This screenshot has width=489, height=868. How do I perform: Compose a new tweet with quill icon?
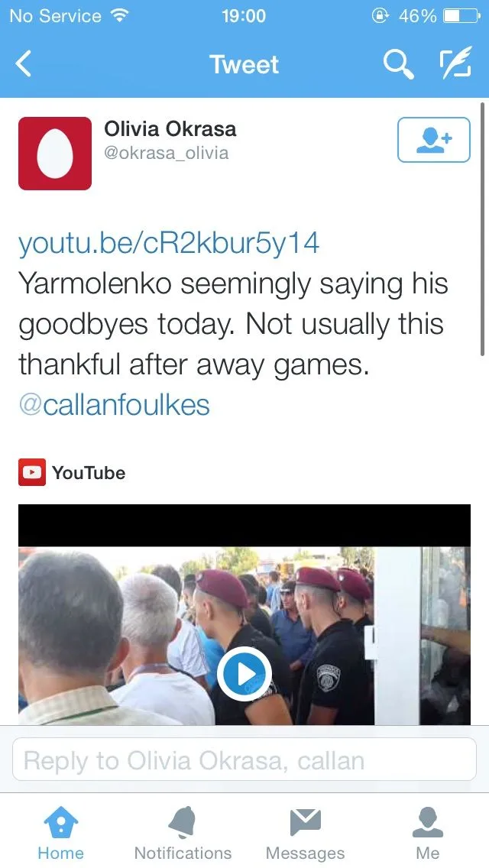coord(455,63)
